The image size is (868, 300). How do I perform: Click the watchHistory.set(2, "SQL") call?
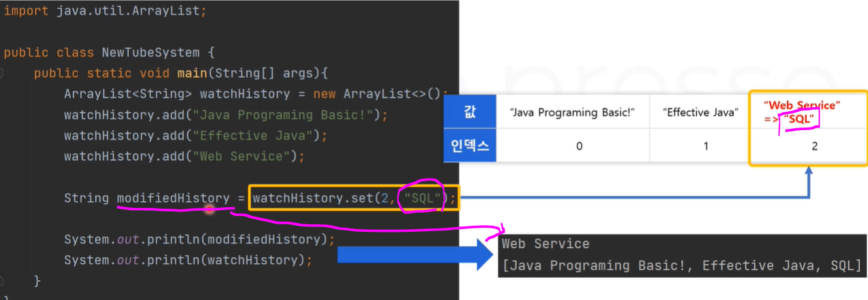click(354, 199)
